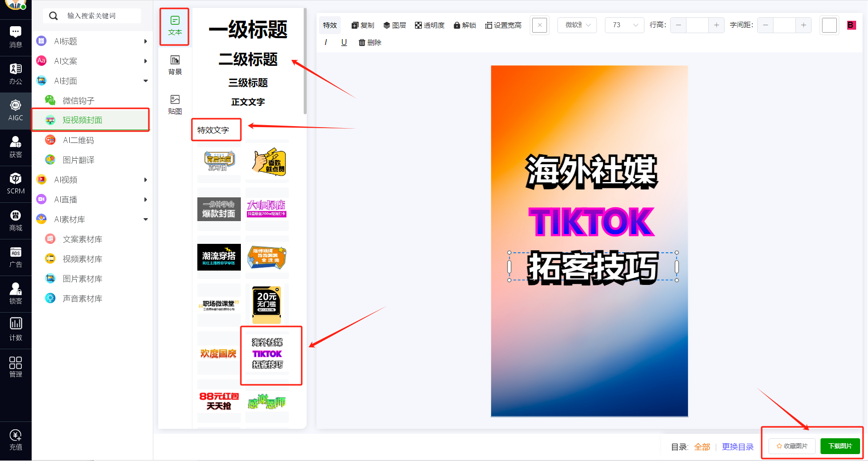This screenshot has width=868, height=461.
Task: Switch to the 背景 background tab
Action: pos(175,65)
